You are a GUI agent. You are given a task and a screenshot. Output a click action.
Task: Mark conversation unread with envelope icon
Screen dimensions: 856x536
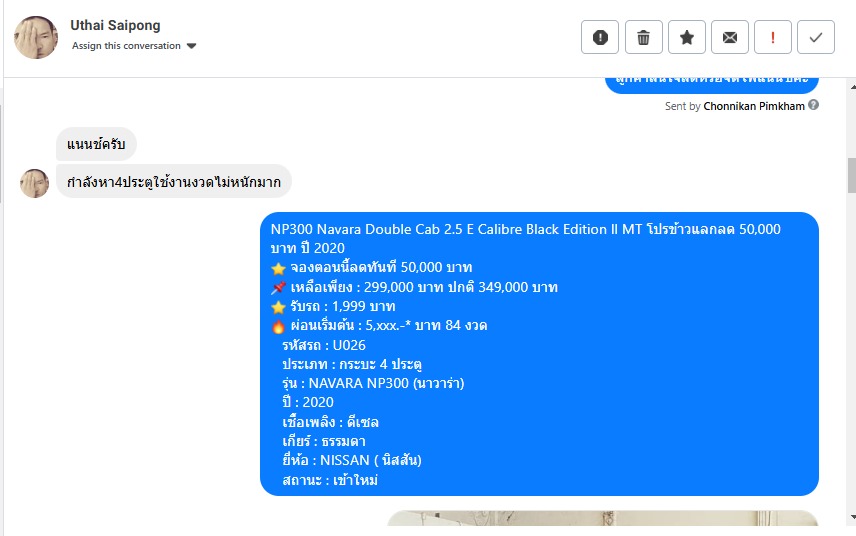[730, 37]
